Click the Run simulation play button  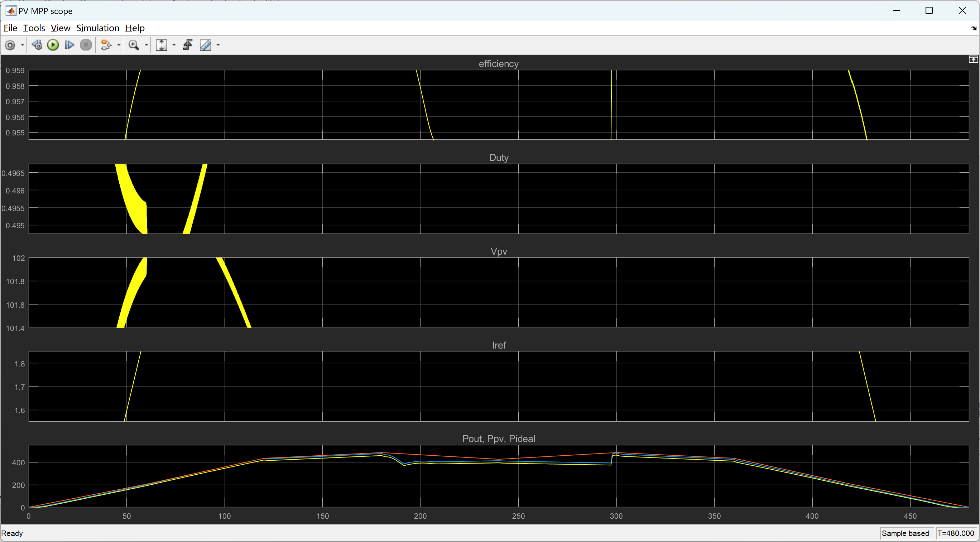[x=53, y=45]
